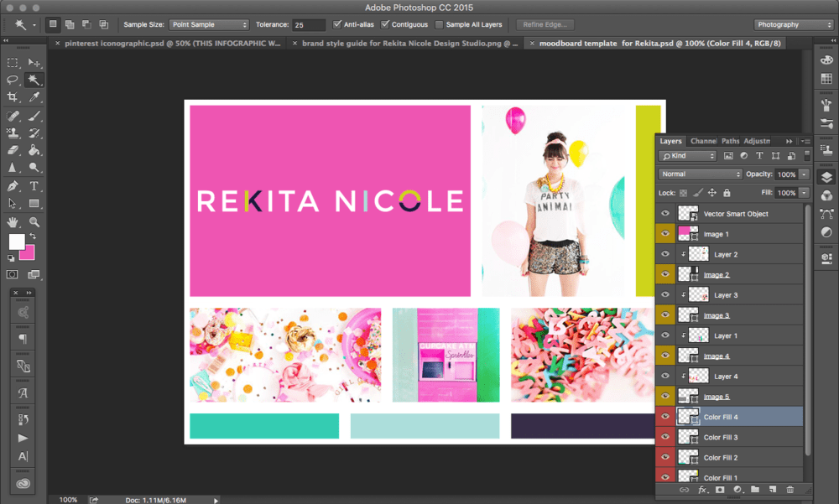Screen dimensions: 839x504
Task: Toggle visibility of Color Fill 3
Action: pos(665,437)
